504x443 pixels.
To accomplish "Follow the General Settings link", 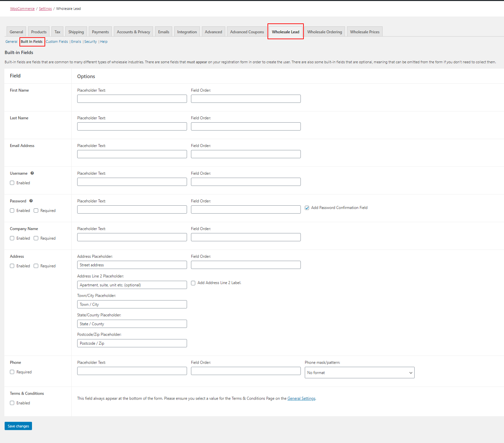I will 301,399.
